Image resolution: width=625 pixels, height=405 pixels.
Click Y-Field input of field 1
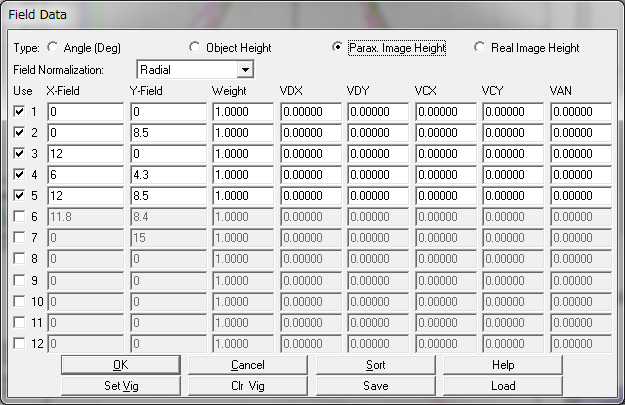coord(169,112)
